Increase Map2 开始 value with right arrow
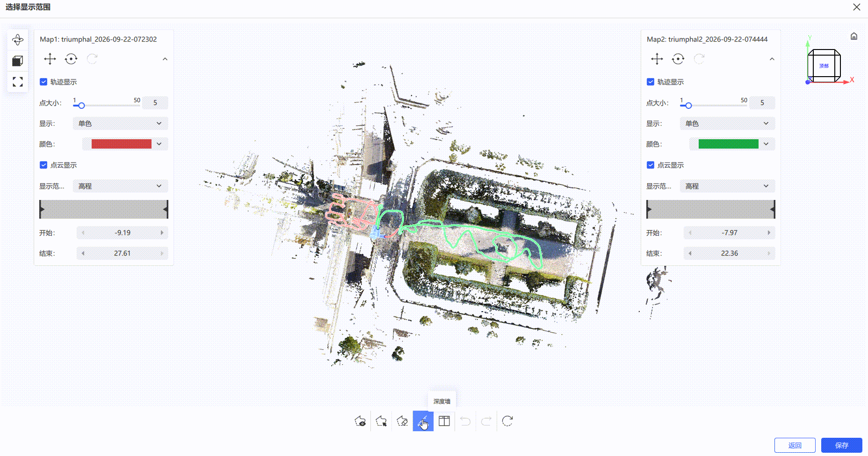868x456 pixels. coord(769,233)
